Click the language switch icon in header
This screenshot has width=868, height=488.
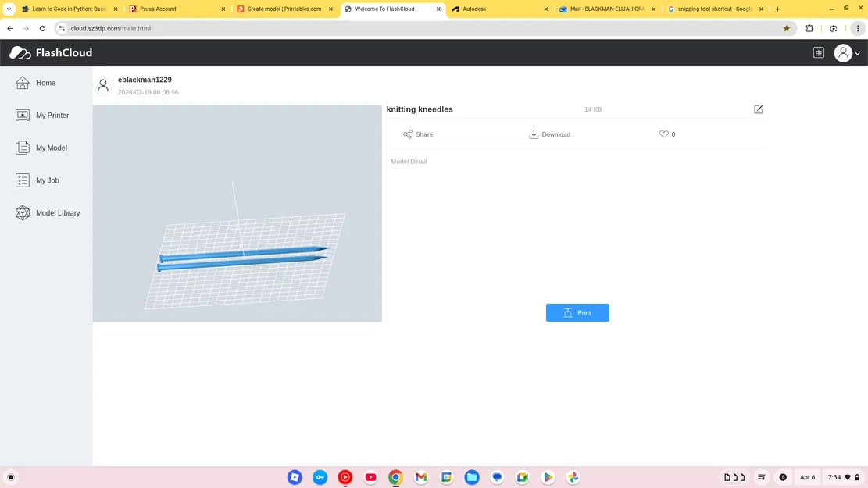point(818,52)
